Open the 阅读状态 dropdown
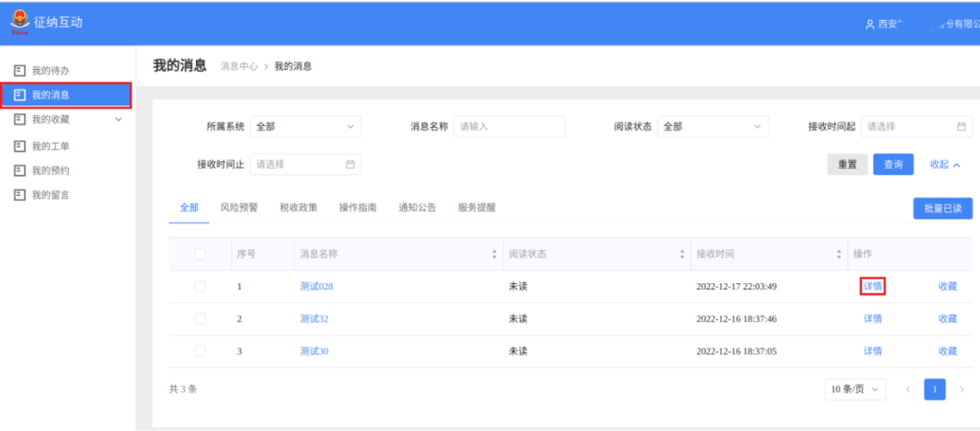 point(712,127)
